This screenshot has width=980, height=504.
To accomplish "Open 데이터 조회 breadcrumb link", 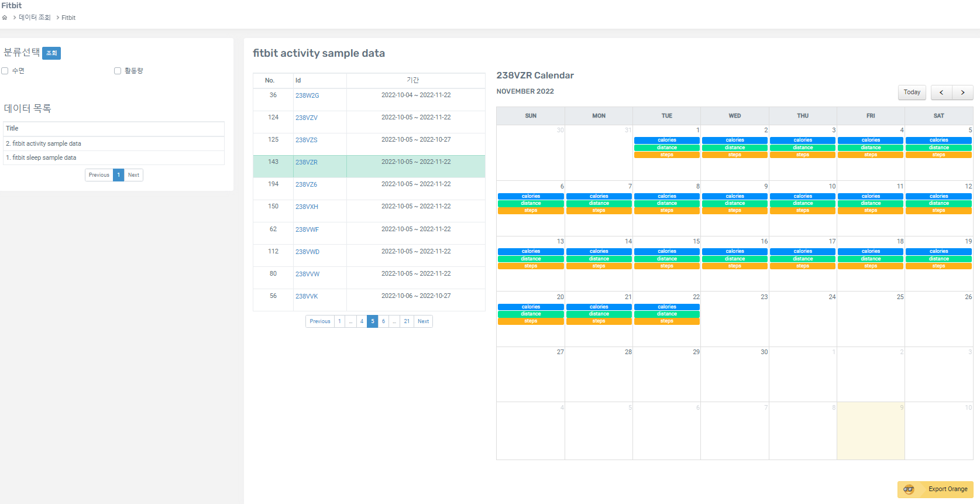I will pos(35,18).
